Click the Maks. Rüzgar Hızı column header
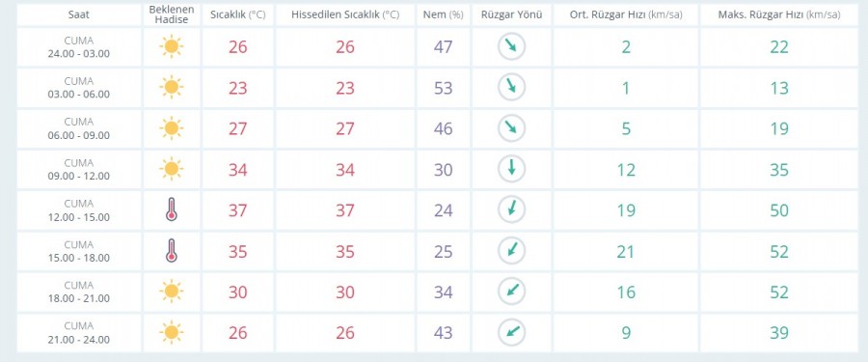 [x=779, y=15]
